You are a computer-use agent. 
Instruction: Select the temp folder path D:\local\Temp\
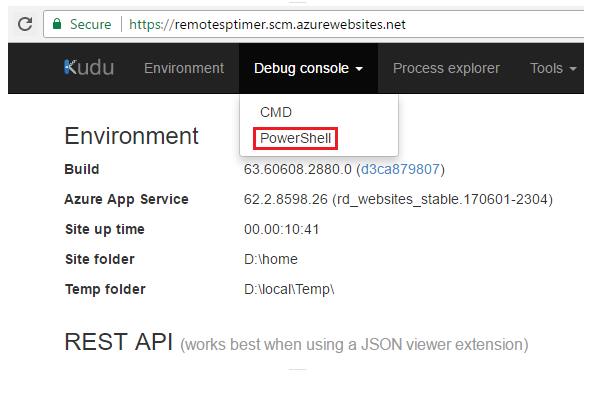[x=289, y=290]
